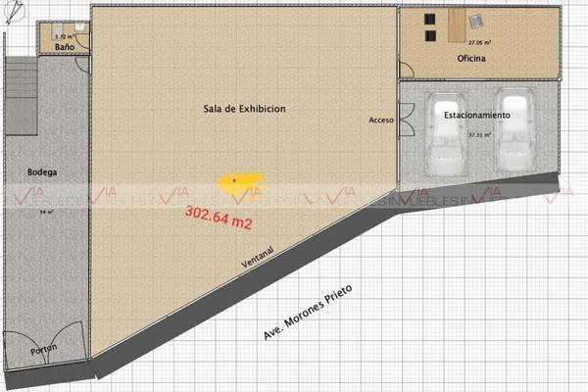Select the Estacionamiento label
The height and width of the screenshot is (392, 588).
pyautogui.click(x=476, y=115)
